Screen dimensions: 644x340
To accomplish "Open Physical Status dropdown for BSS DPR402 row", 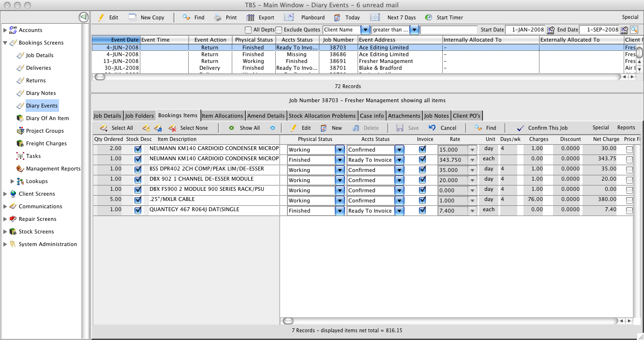I will pos(339,170).
